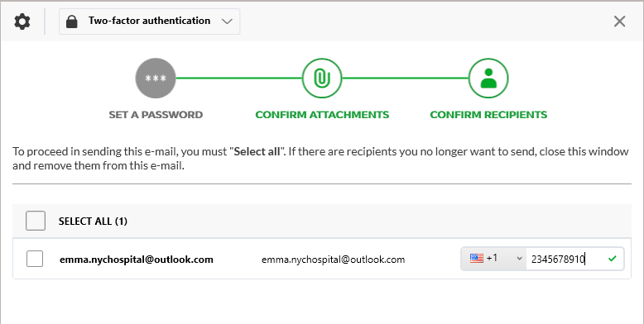Click the plain recipient email address text
The image size is (644, 324).
click(x=333, y=260)
